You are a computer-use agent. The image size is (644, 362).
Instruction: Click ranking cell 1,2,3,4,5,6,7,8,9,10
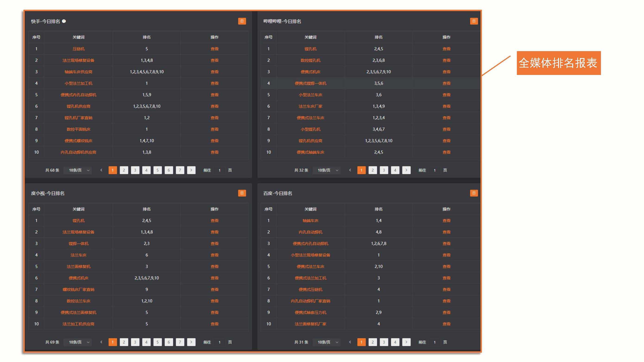tap(147, 72)
